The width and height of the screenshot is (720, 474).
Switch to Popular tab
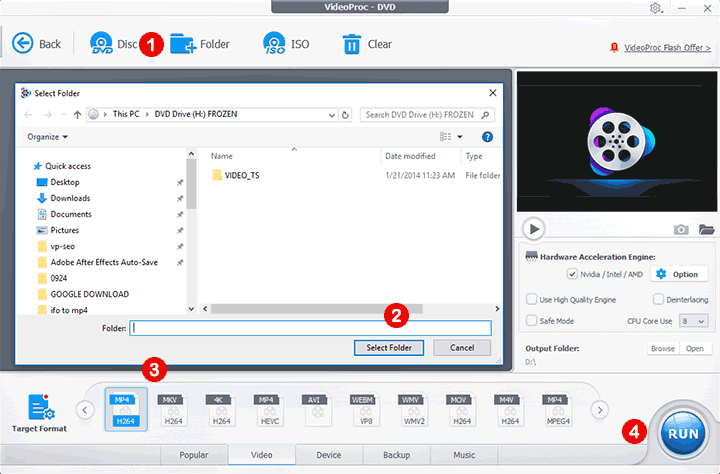(194, 455)
